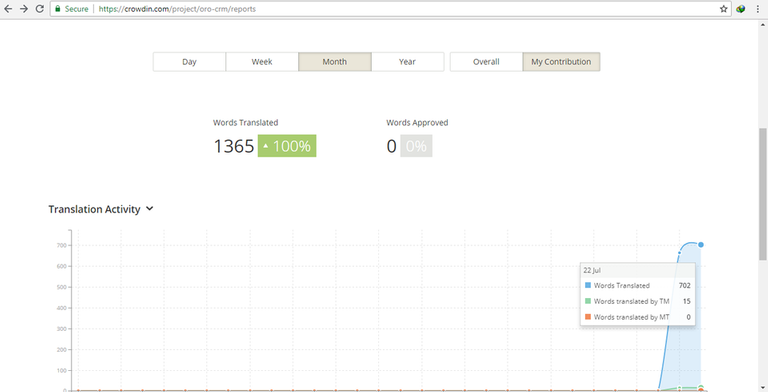Click the browser back arrow

pos(8,9)
